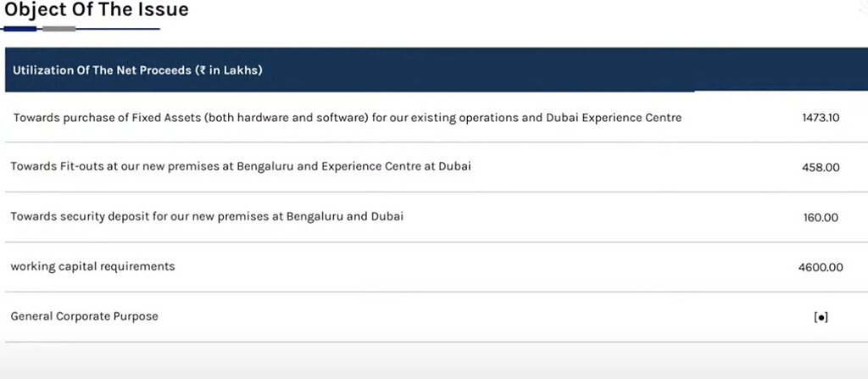
Task: Click the "Object Of The Issue" heading
Action: 97,10
